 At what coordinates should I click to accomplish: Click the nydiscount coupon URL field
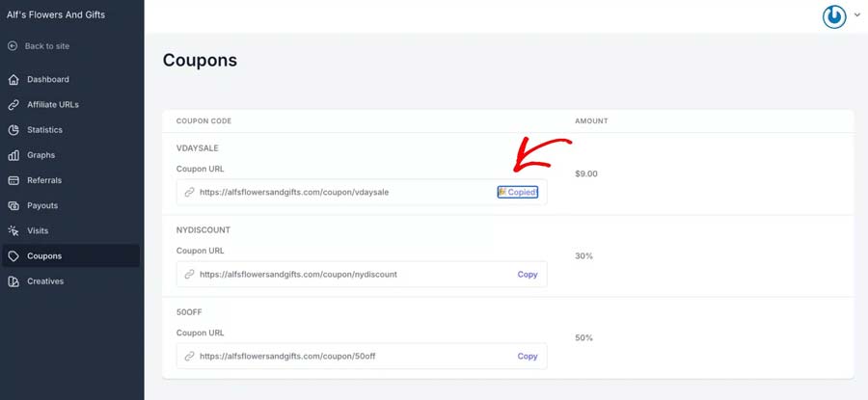[x=362, y=275]
